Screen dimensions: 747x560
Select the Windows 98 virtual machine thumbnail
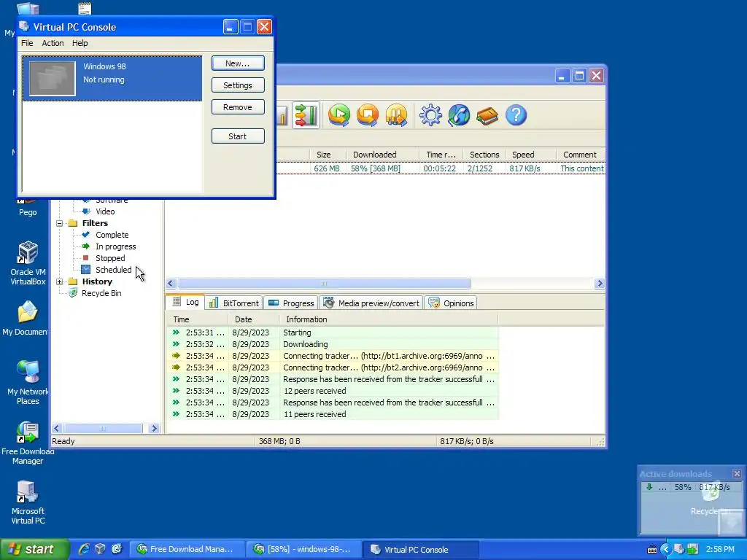(53, 78)
